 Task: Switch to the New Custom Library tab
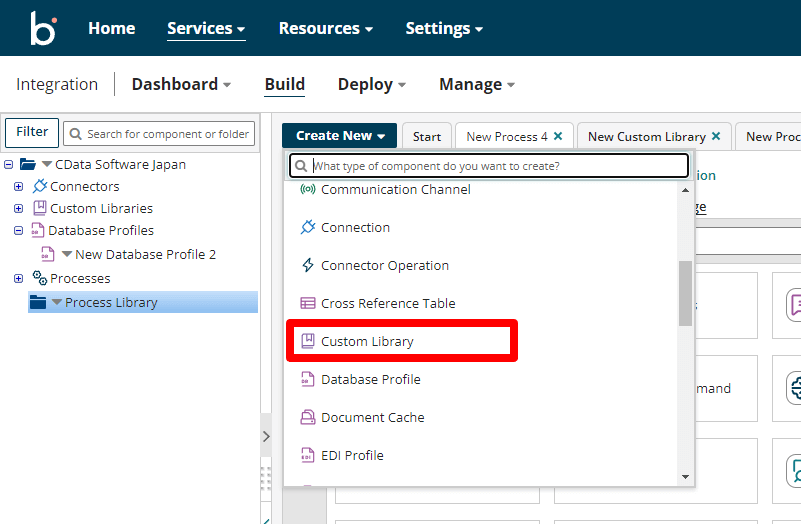(646, 137)
